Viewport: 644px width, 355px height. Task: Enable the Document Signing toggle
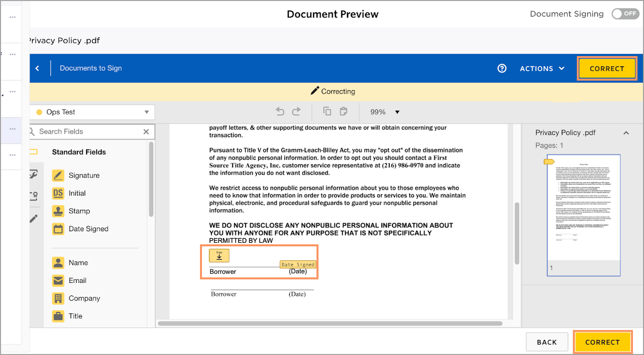coord(625,14)
